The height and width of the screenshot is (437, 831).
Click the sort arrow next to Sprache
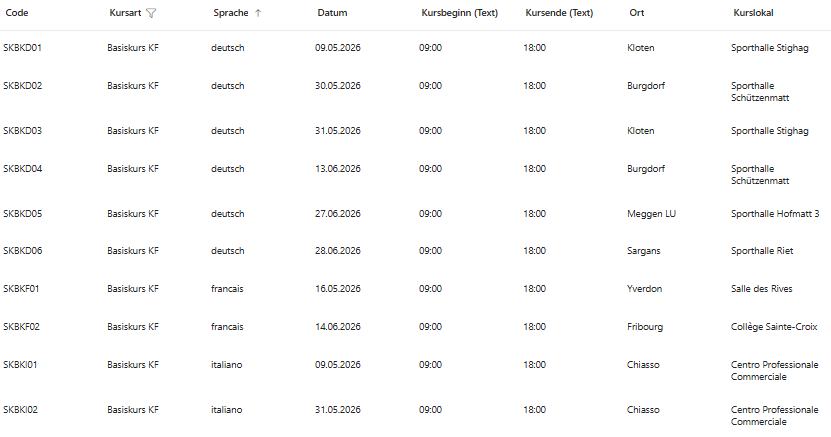pyautogui.click(x=258, y=13)
